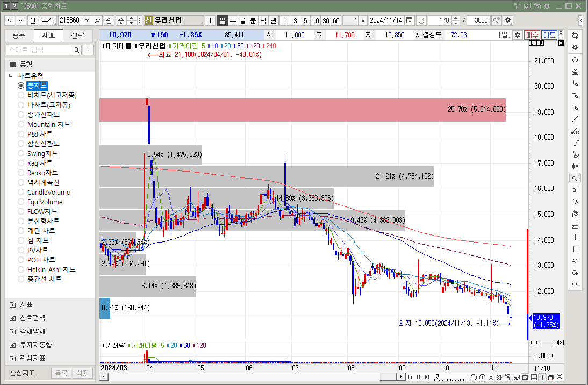Image resolution: width=588 pixels, height=385 pixels.
Task: Switch to the 지표 tab
Action: point(48,35)
